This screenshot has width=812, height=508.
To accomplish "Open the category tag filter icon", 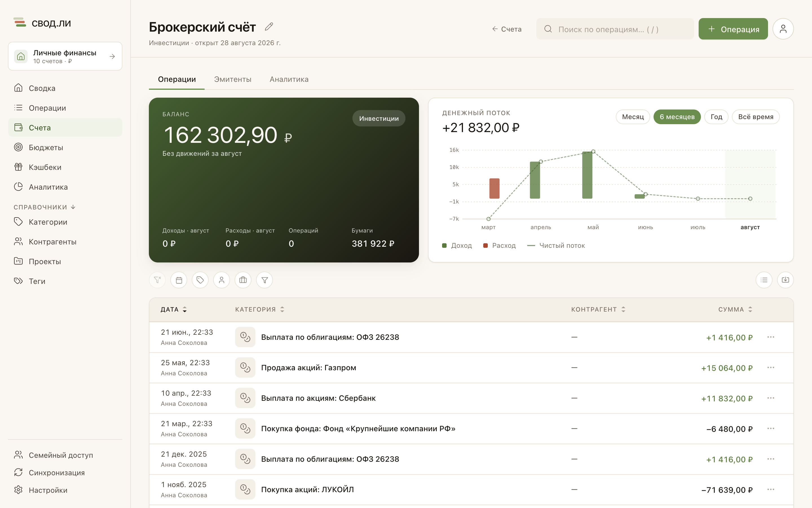I will pyautogui.click(x=200, y=280).
